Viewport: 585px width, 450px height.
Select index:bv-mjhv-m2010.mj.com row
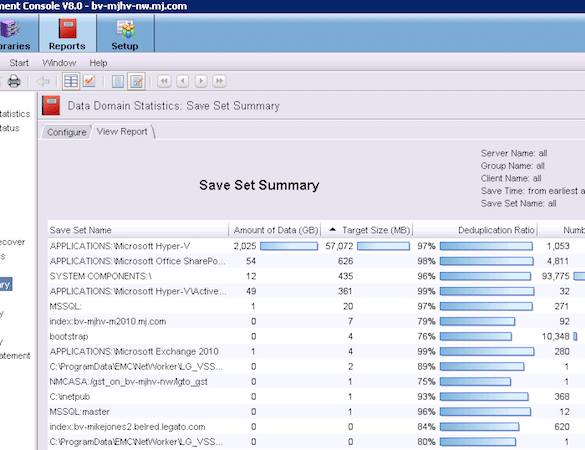coord(316,321)
